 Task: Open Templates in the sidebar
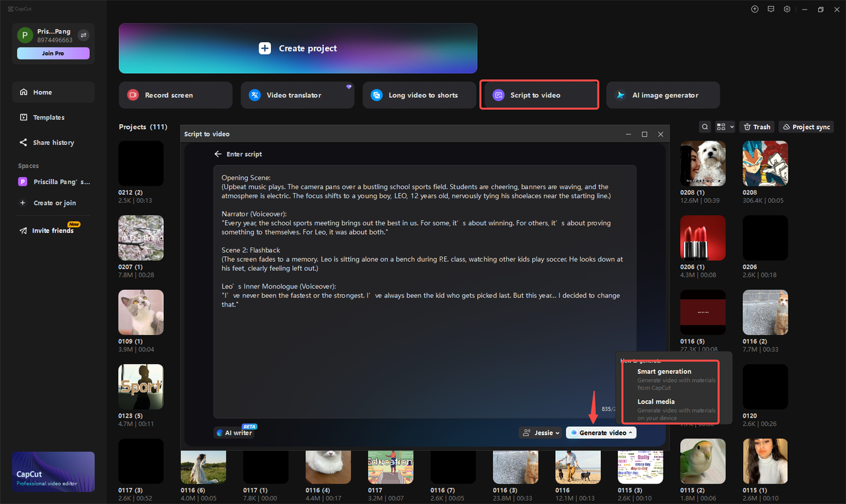coord(54,118)
